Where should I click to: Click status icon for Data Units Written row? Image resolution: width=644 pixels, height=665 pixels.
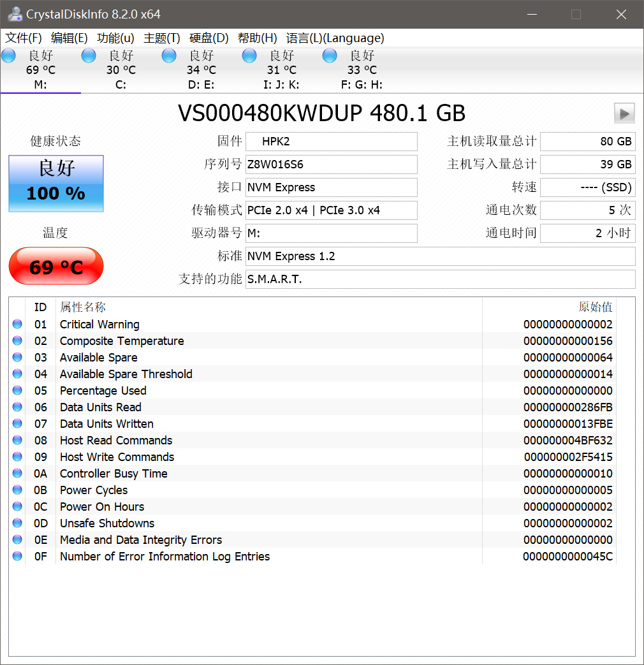point(17,423)
